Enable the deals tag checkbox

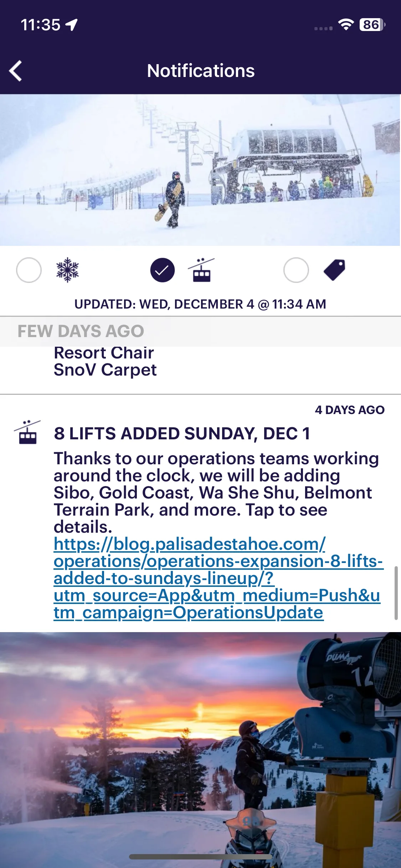[296, 270]
